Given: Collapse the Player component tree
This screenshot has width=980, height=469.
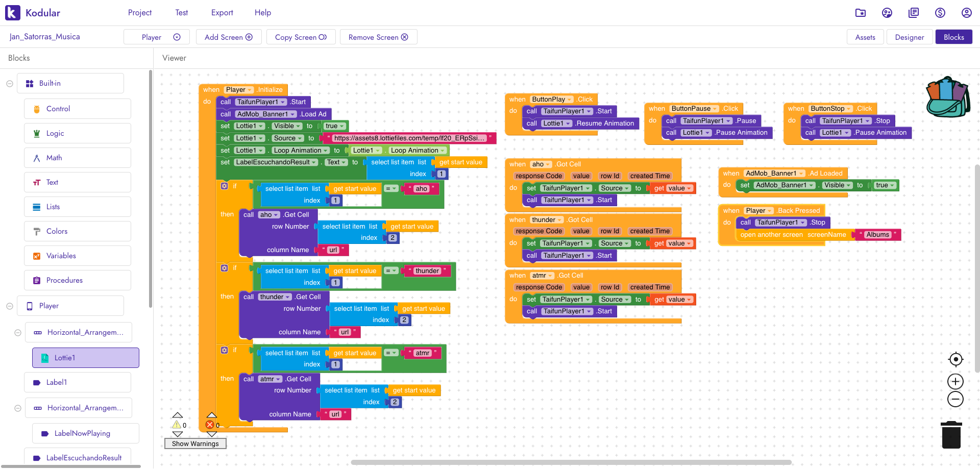Looking at the screenshot, I should pyautogui.click(x=10, y=306).
